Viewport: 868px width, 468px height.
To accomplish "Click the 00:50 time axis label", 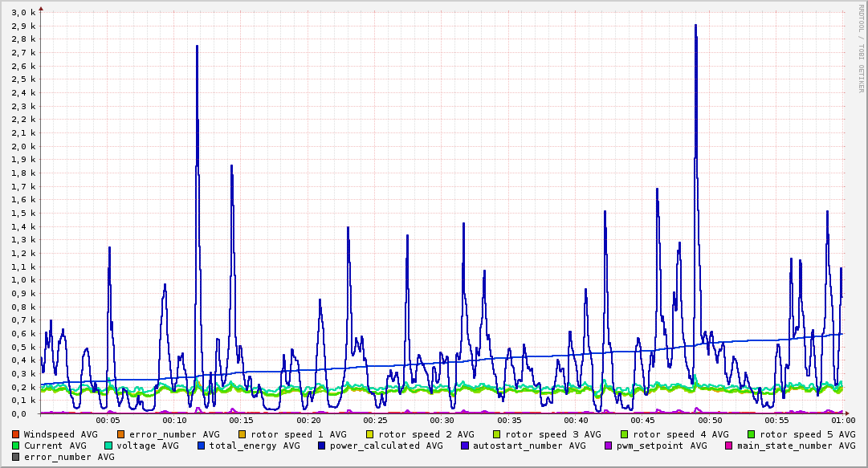I will (x=710, y=421).
